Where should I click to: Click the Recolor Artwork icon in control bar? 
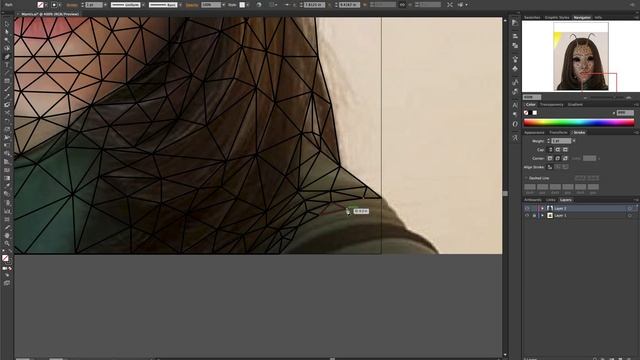point(259,5)
